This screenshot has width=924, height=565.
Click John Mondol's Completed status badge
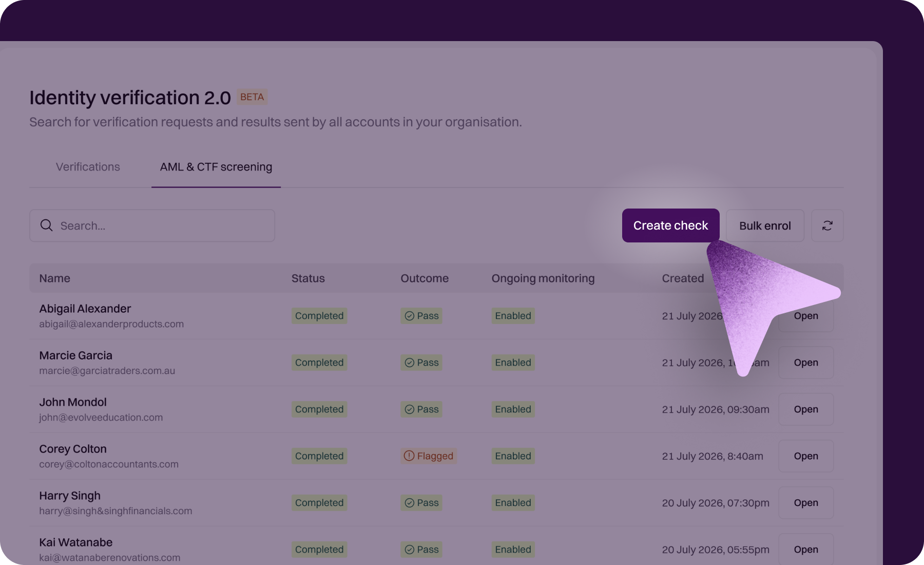point(319,409)
